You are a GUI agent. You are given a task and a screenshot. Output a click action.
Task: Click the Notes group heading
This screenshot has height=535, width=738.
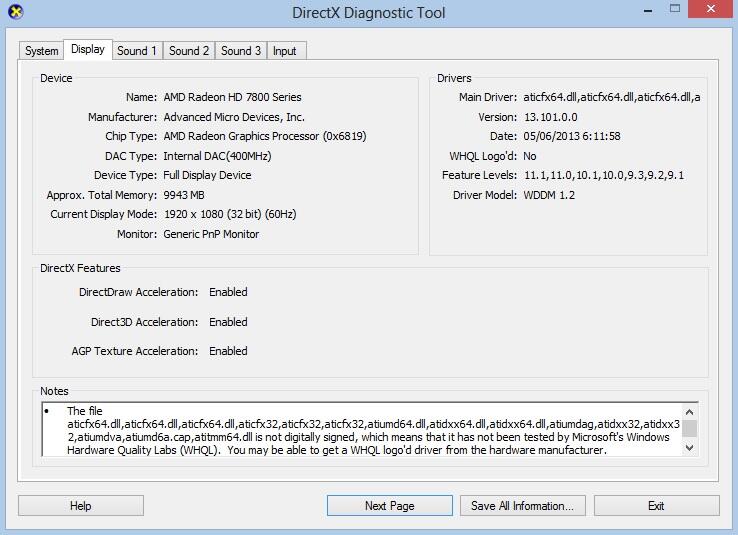click(54, 391)
